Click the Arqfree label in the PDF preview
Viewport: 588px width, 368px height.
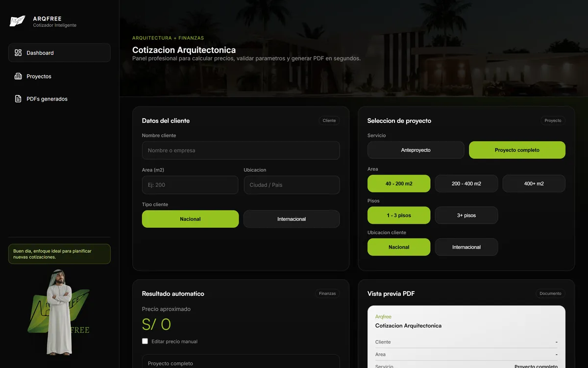(383, 317)
